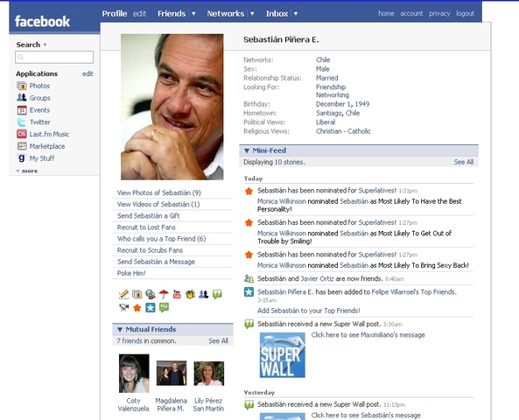Screen dimensions: 519x420
Task: Click the blue star icon beside Top Friends story
Action: (x=249, y=292)
